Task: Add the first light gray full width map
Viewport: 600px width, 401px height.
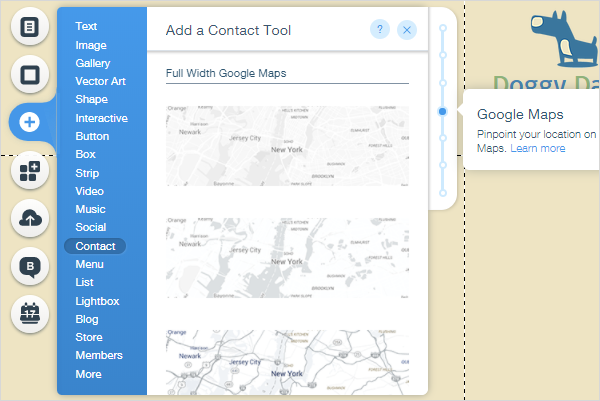Action: [287, 146]
